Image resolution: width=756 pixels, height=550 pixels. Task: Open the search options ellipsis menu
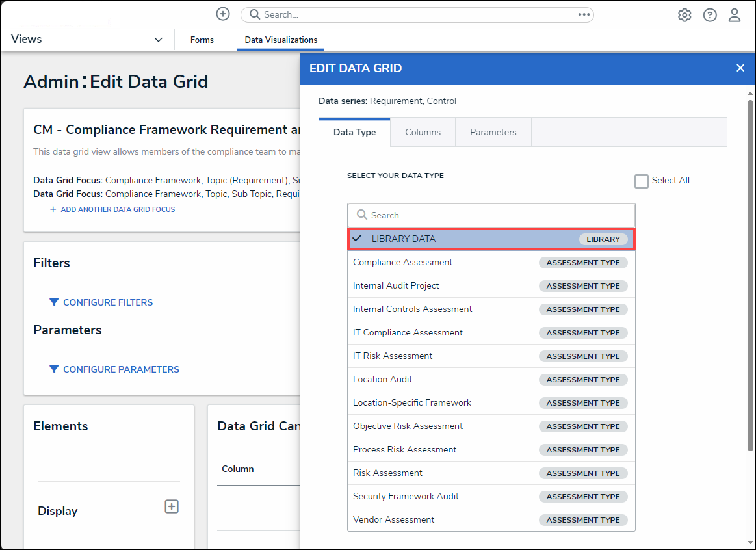584,14
